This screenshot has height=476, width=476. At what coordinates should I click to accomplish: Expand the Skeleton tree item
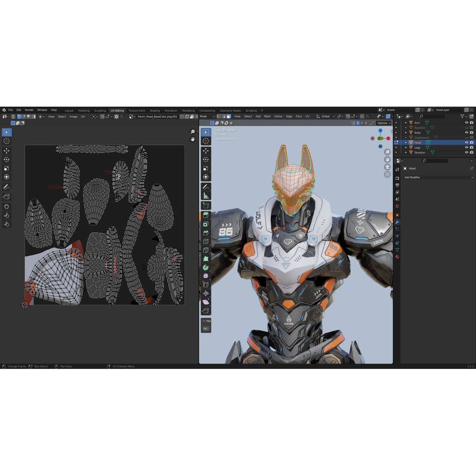pyautogui.click(x=406, y=152)
